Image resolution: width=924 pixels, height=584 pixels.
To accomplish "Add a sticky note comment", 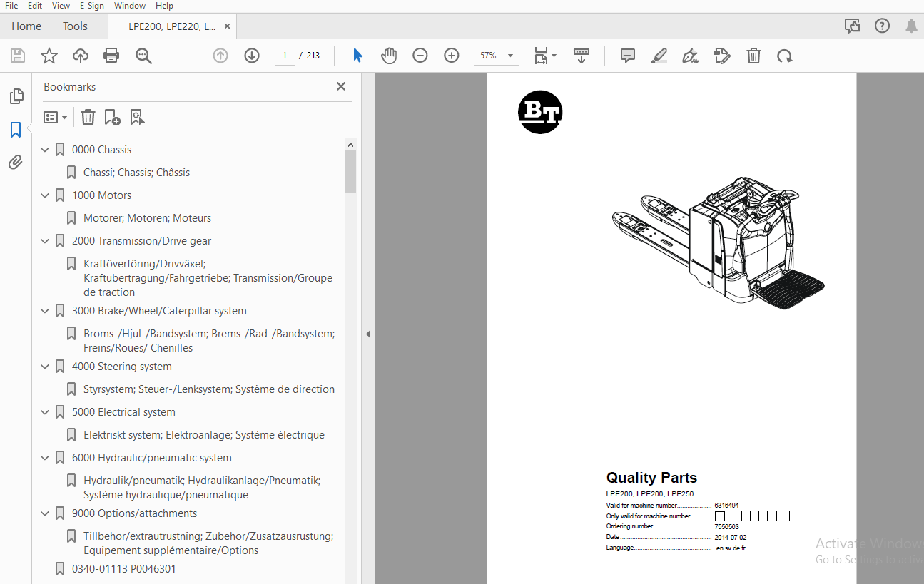I will pos(628,56).
